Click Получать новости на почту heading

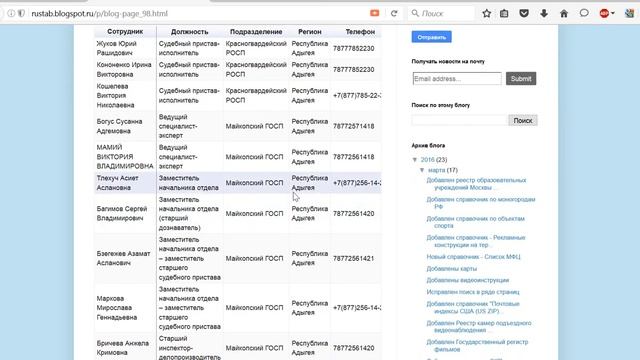pyautogui.click(x=448, y=62)
